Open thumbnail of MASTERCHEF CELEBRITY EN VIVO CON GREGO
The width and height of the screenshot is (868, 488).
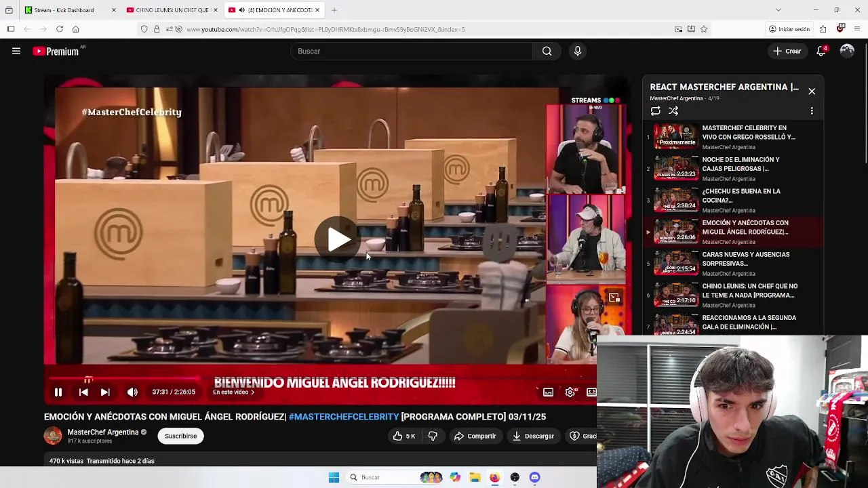[675, 137]
